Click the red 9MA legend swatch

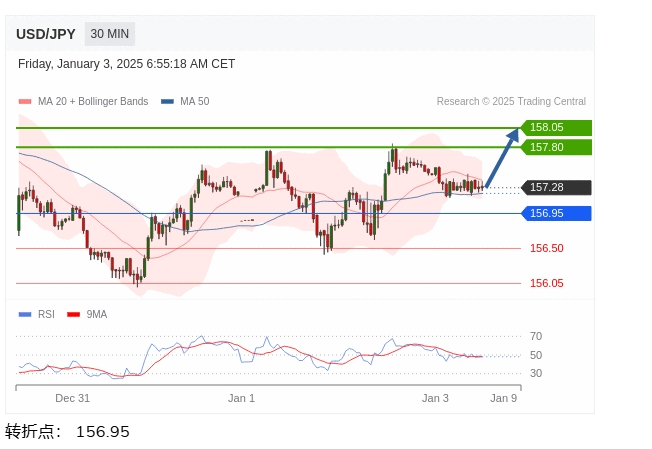74,314
